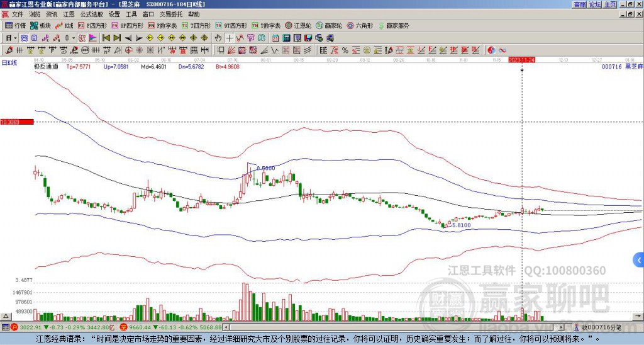Click the red-blue yin-yang icon
Viewport: 644px width, 345px height.
point(491,50)
